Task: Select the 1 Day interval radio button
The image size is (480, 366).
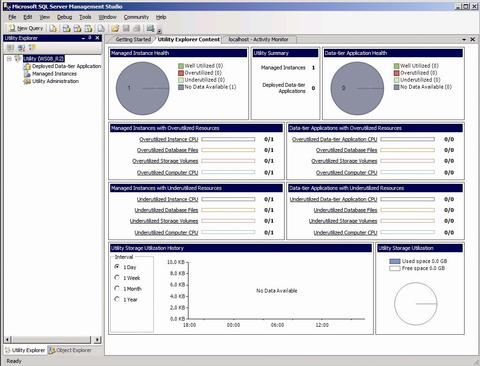Action: pos(117,267)
